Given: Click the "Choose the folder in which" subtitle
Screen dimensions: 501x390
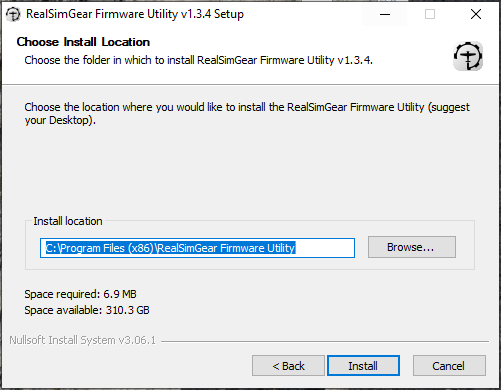Looking at the screenshot, I should click(198, 60).
